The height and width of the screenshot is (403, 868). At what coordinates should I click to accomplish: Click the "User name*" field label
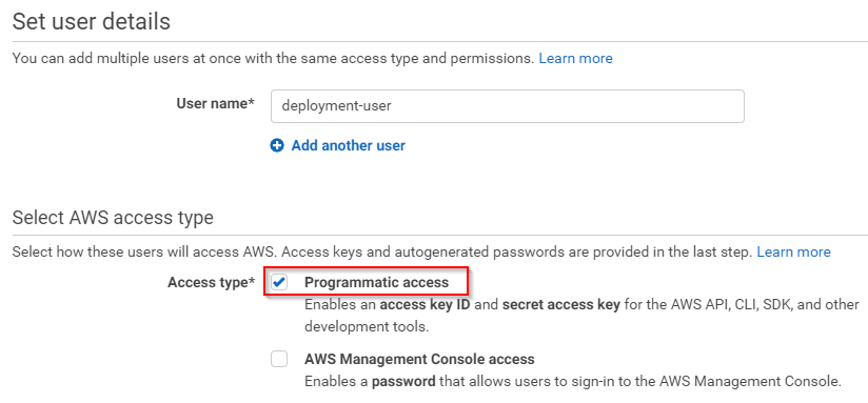(215, 103)
